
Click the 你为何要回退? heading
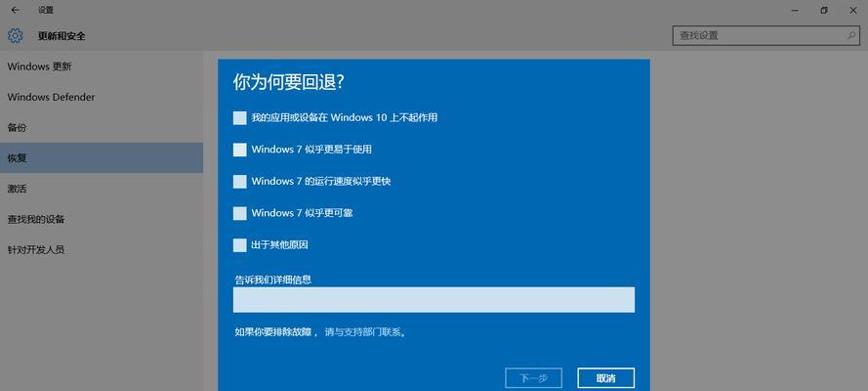[x=290, y=82]
